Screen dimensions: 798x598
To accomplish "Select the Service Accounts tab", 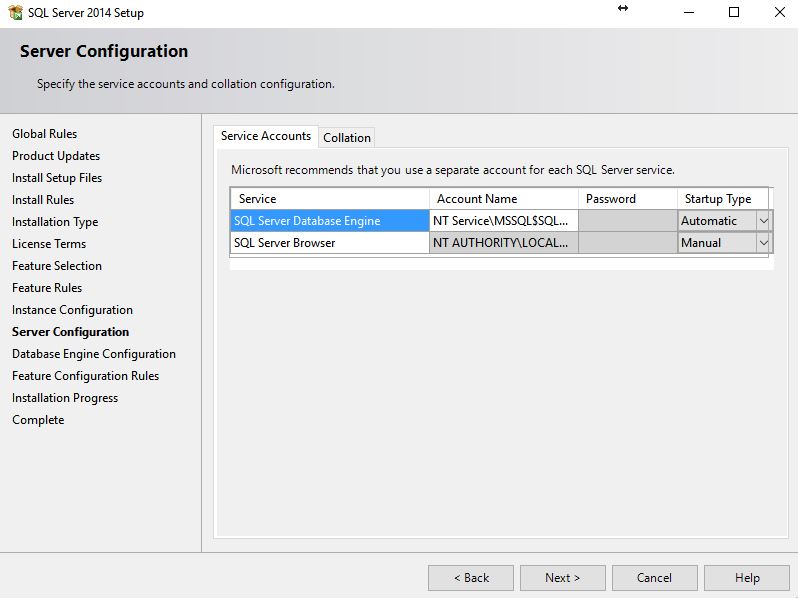I will (x=266, y=136).
